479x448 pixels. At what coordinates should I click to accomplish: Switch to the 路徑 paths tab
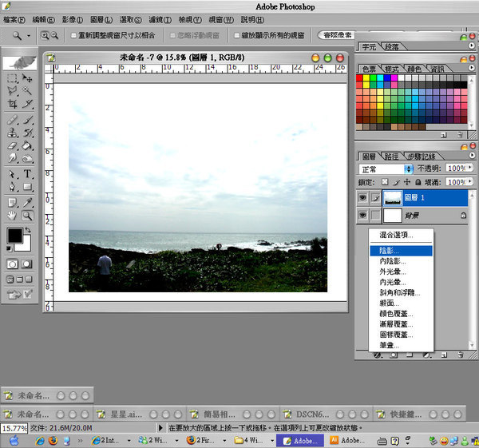click(x=392, y=157)
